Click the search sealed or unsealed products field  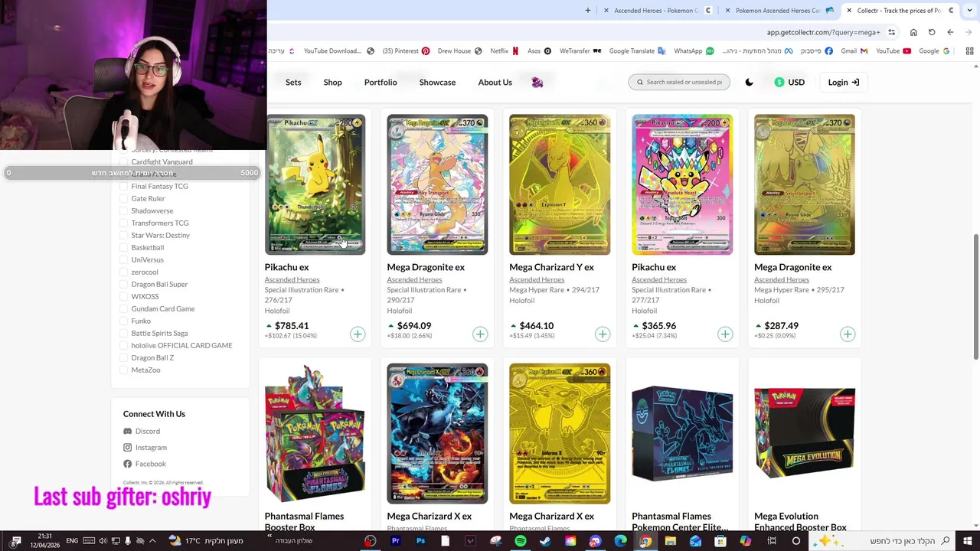pyautogui.click(x=679, y=83)
